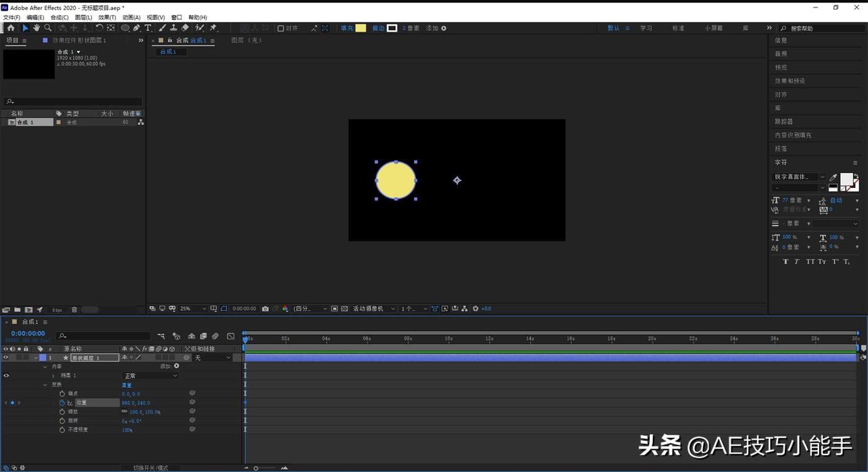Viewport: 868px width, 472px height.
Task: Click the reset exposure icon in viewer
Action: click(x=476, y=308)
